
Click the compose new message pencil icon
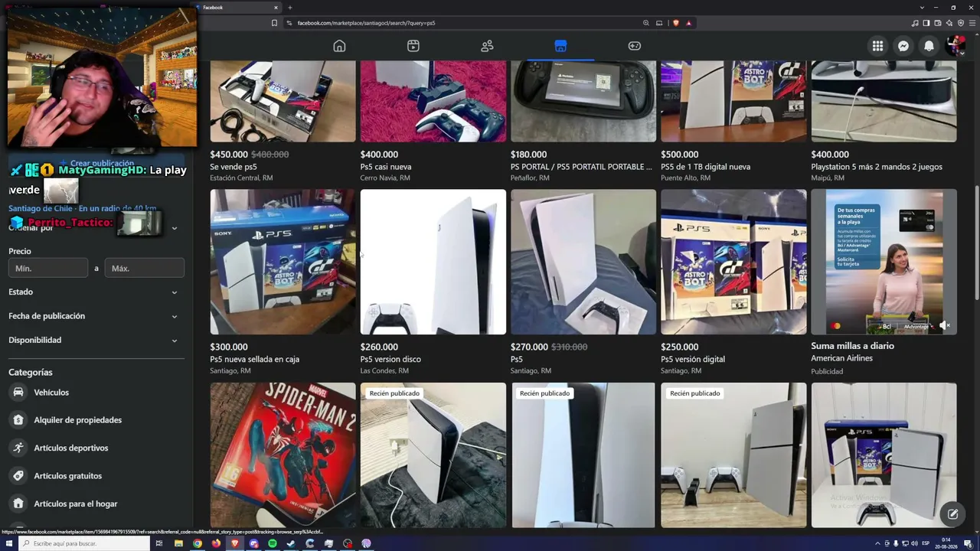[952, 514]
